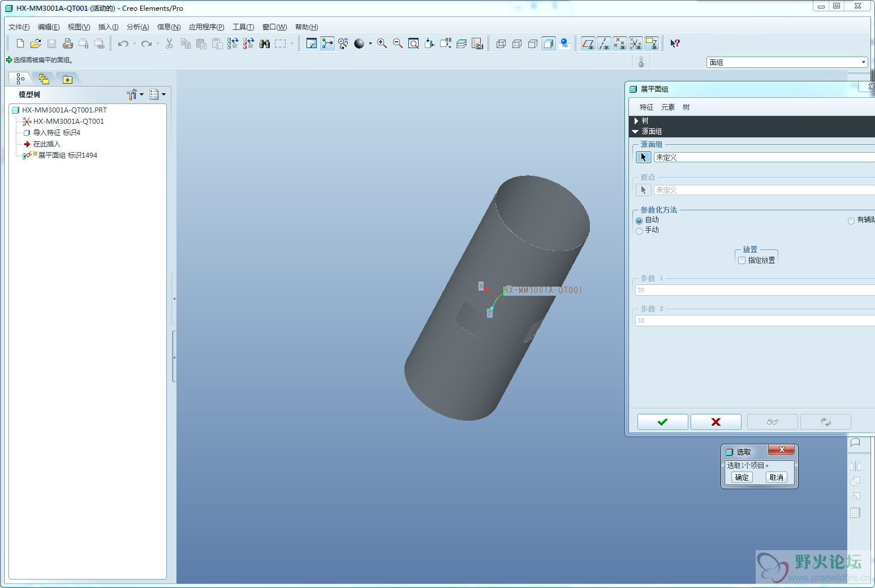Viewport: 875px width, 588px height.
Task: Select the 手动 radio button
Action: pos(639,231)
